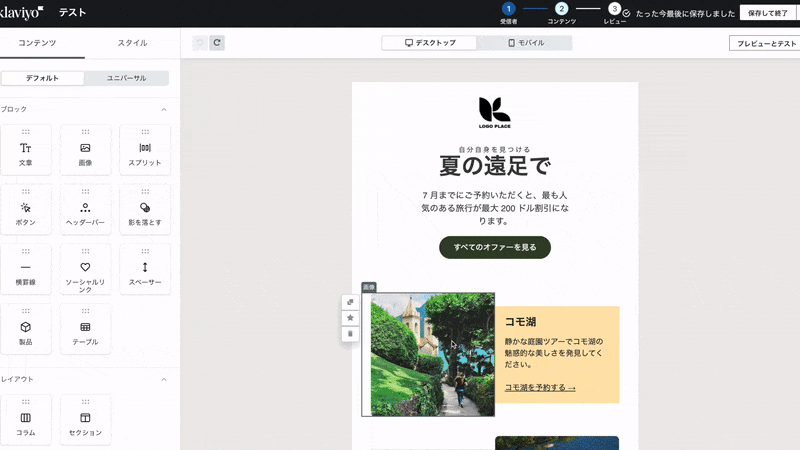
Task: Click the garden path photo in email
Action: coord(433,355)
